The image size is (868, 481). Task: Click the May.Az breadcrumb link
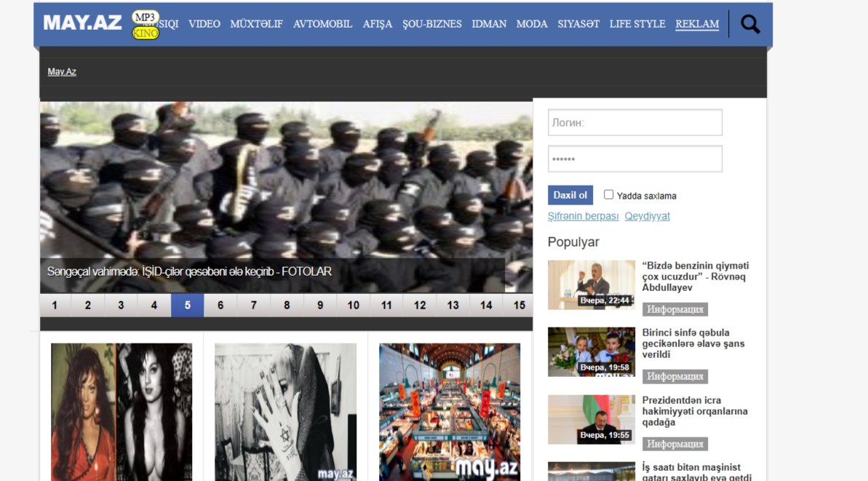point(62,71)
